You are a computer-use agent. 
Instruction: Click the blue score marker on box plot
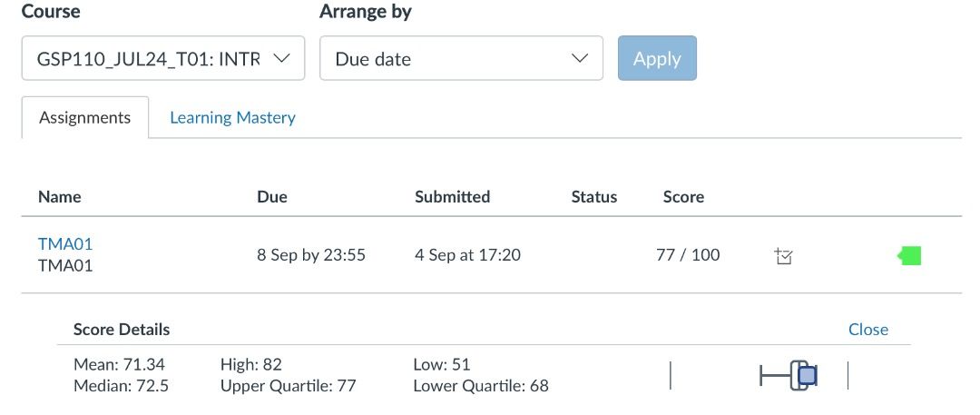coord(808,375)
